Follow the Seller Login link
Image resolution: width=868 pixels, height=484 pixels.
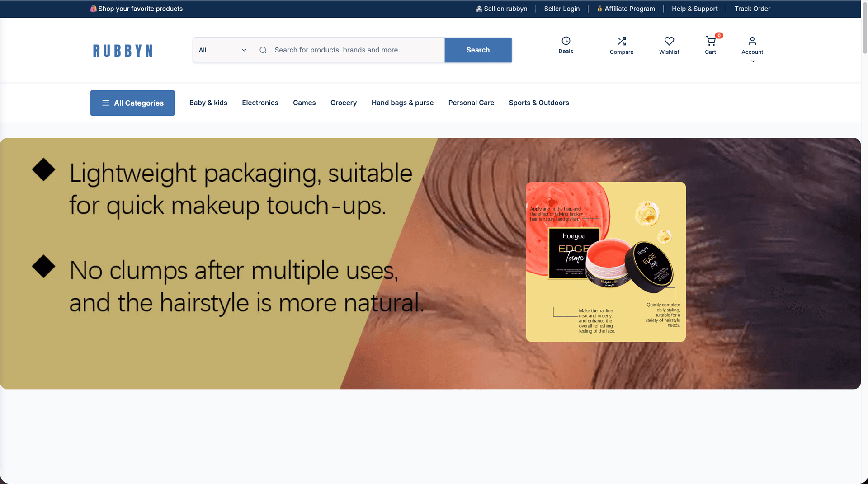click(x=561, y=9)
